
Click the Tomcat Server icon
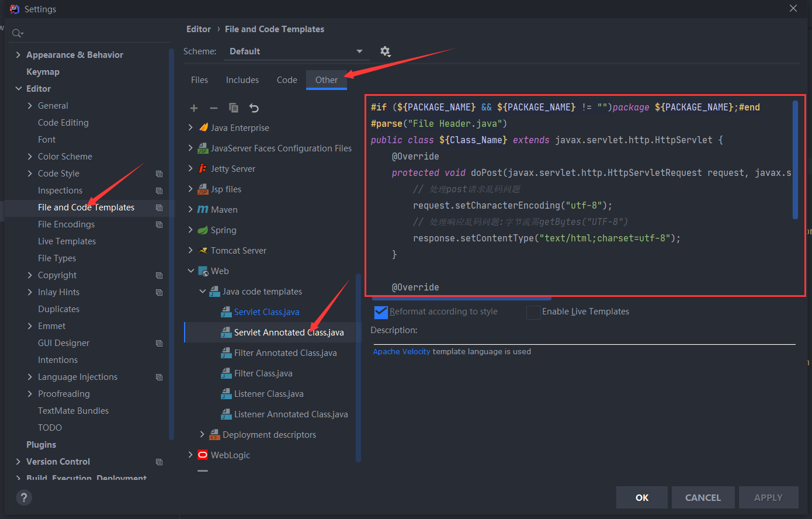click(x=203, y=251)
